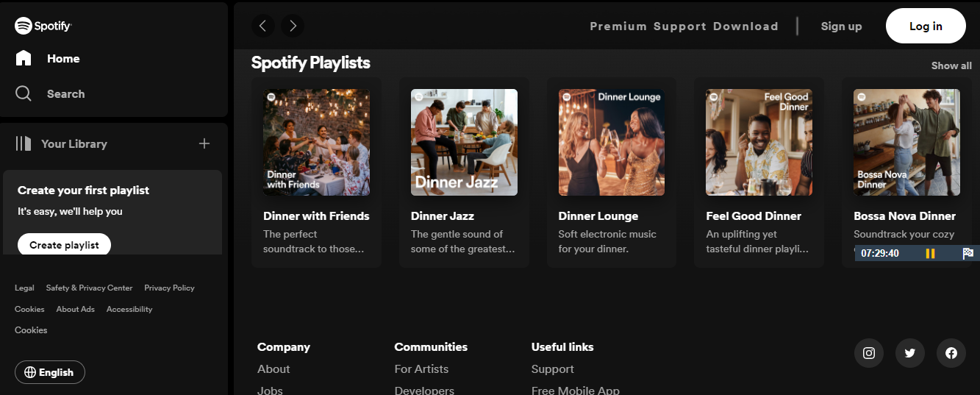Open the Bossa Nova Dinner cover image

(x=906, y=143)
